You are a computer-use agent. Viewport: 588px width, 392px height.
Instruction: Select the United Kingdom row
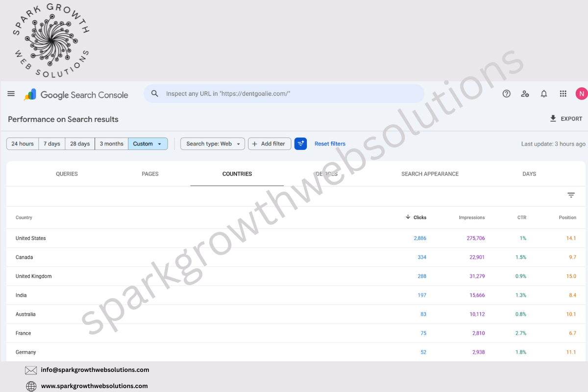(296, 276)
